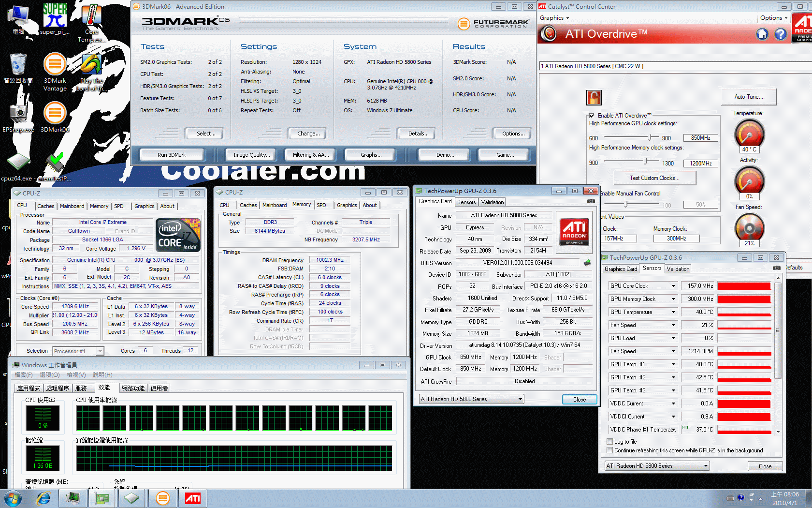Click the camera icon in GPU-Z Sensors window

pyautogui.click(x=776, y=268)
